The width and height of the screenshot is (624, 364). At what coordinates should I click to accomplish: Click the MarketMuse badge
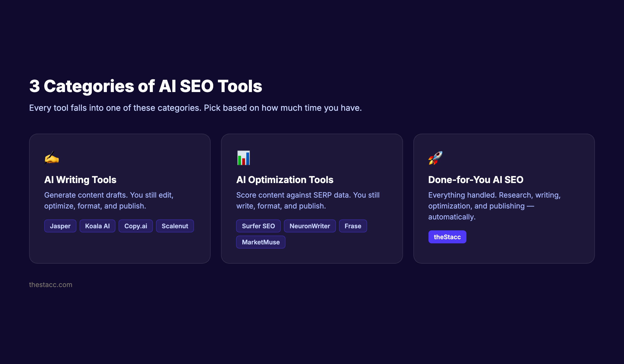pyautogui.click(x=261, y=242)
